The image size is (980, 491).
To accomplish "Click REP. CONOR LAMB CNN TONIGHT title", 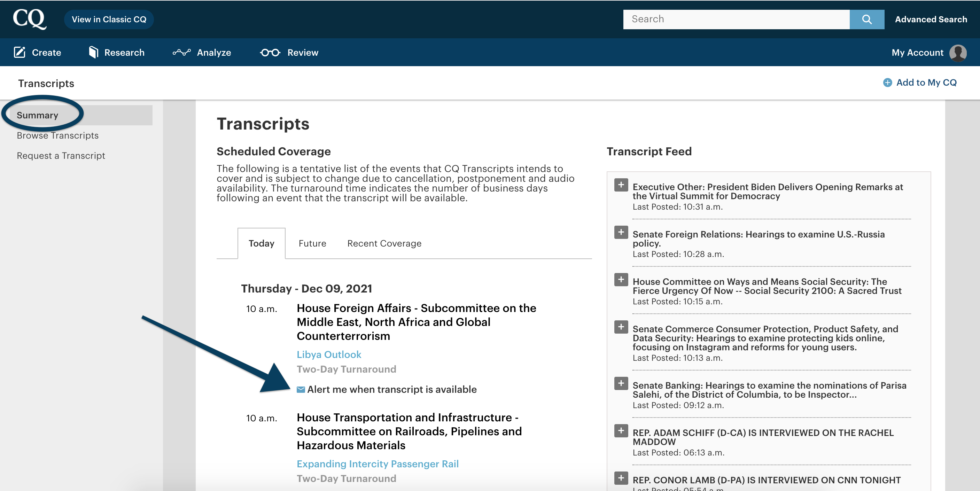I will [766, 480].
